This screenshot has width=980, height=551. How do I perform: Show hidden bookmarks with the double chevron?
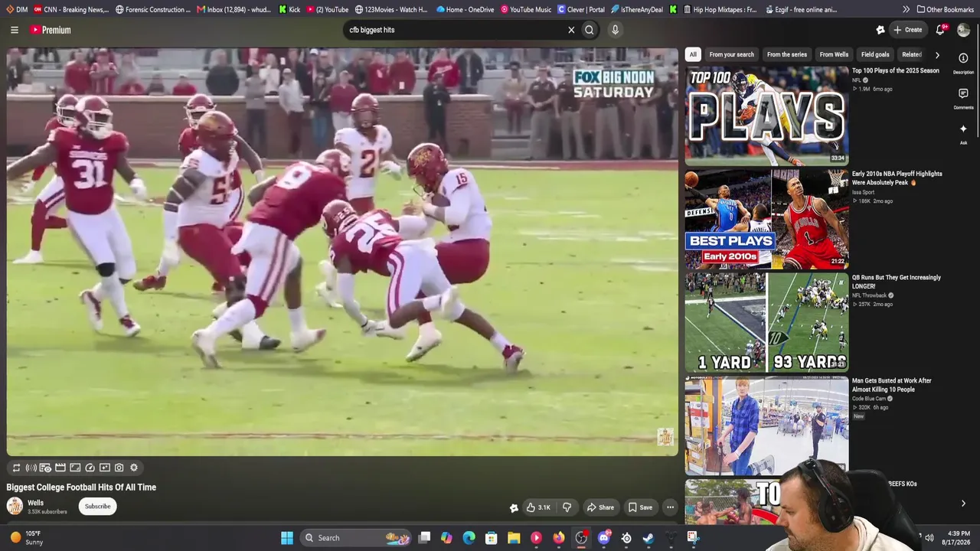point(906,9)
